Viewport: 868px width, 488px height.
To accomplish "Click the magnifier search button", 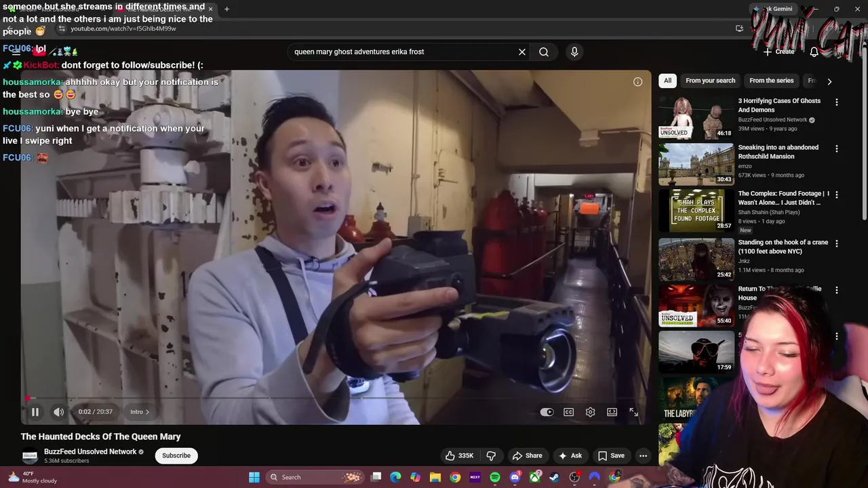I will 544,52.
